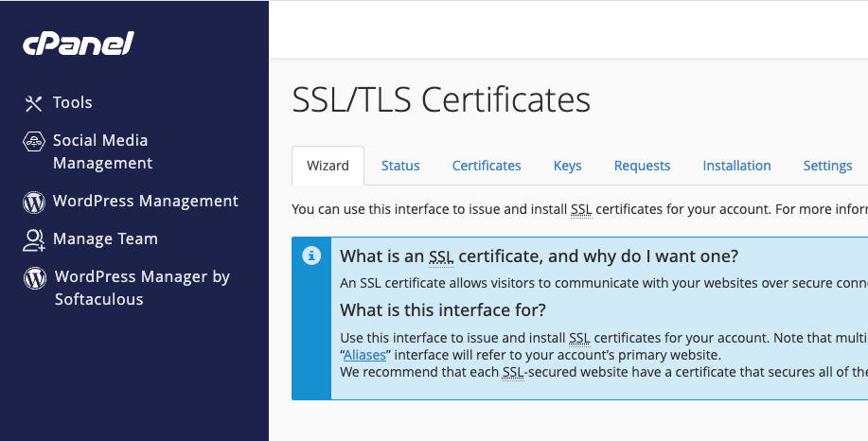868x441 pixels.
Task: Go to WordPress Management
Action: [x=146, y=201]
